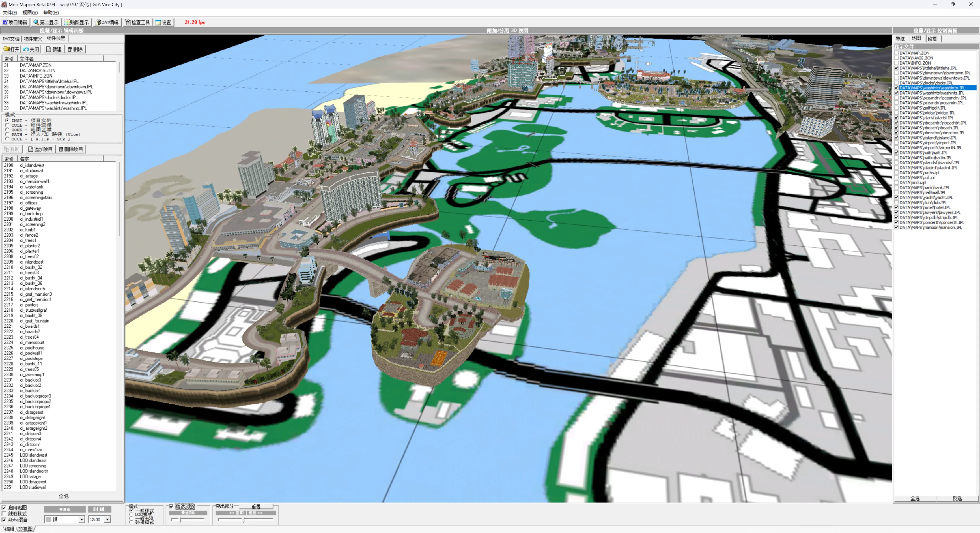Click the 删除 trash button above file list
This screenshot has height=533, width=980.
75,49
